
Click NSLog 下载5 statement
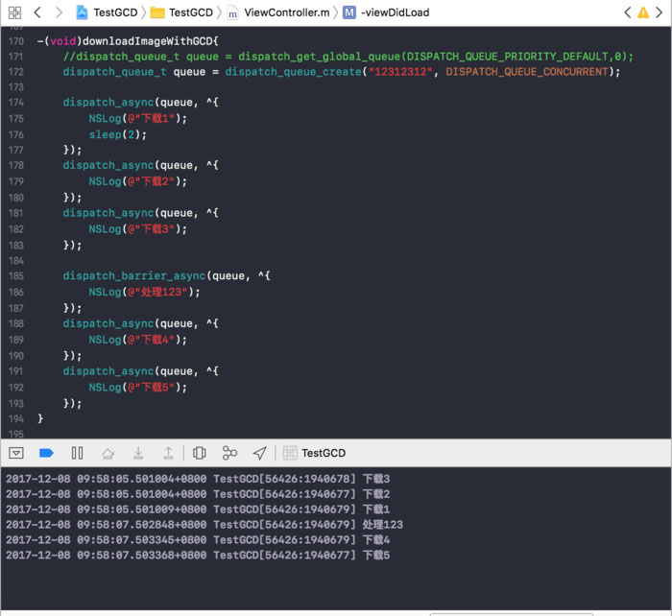point(138,388)
